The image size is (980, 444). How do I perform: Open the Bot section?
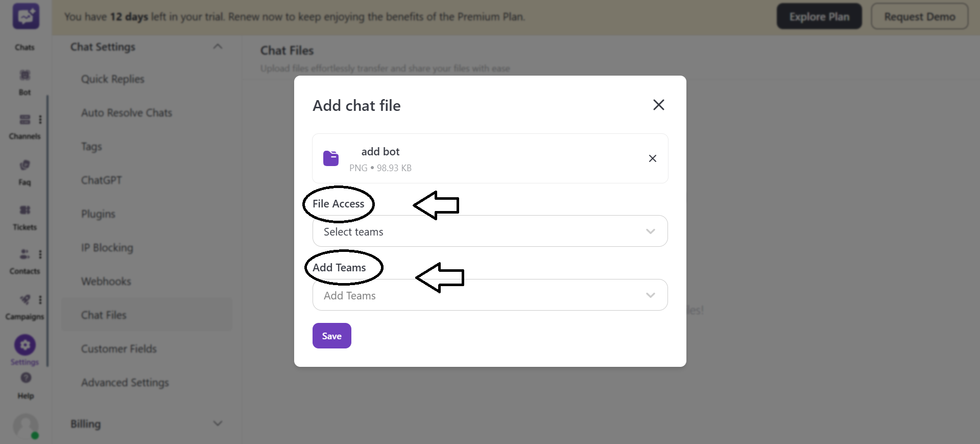coord(25,82)
